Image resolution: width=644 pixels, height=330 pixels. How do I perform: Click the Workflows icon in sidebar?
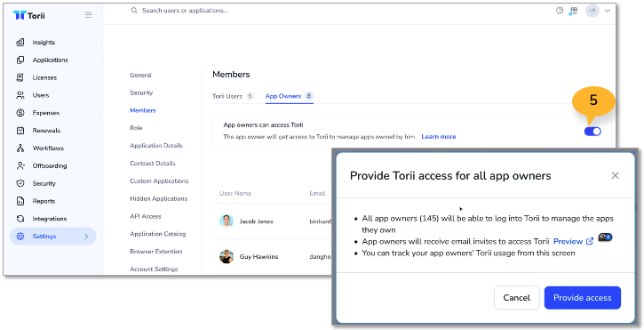click(20, 149)
